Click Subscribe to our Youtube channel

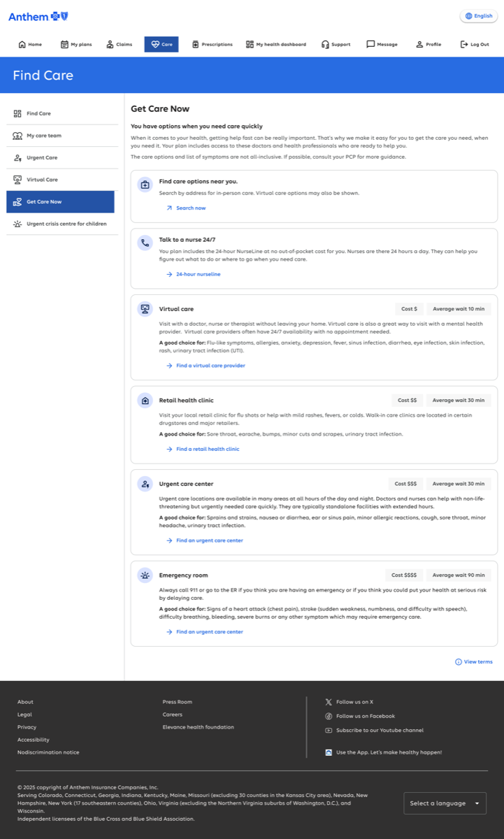click(x=380, y=731)
